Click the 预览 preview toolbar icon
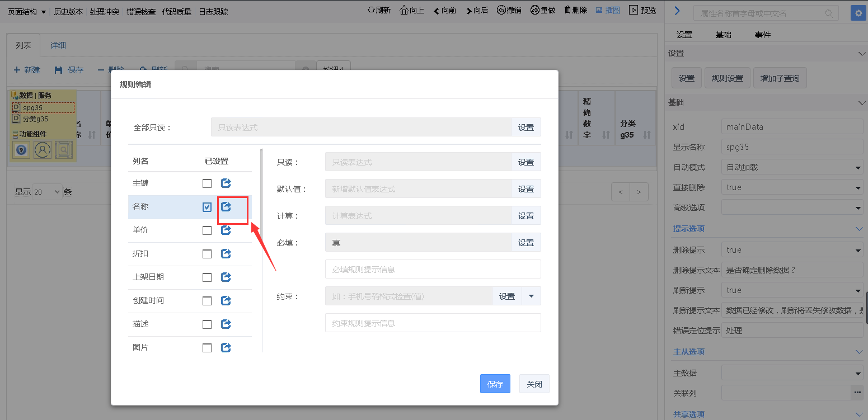Image resolution: width=868 pixels, height=420 pixels. tap(634, 10)
